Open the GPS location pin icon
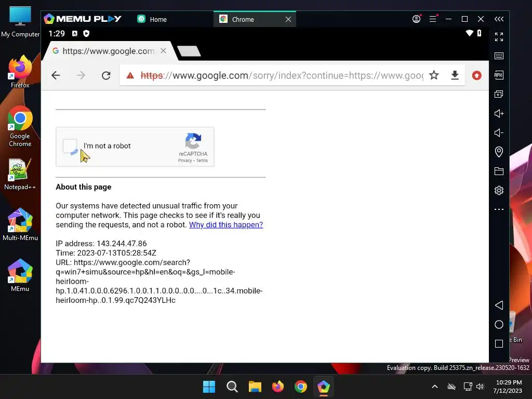This screenshot has height=399, width=532. pos(499,152)
